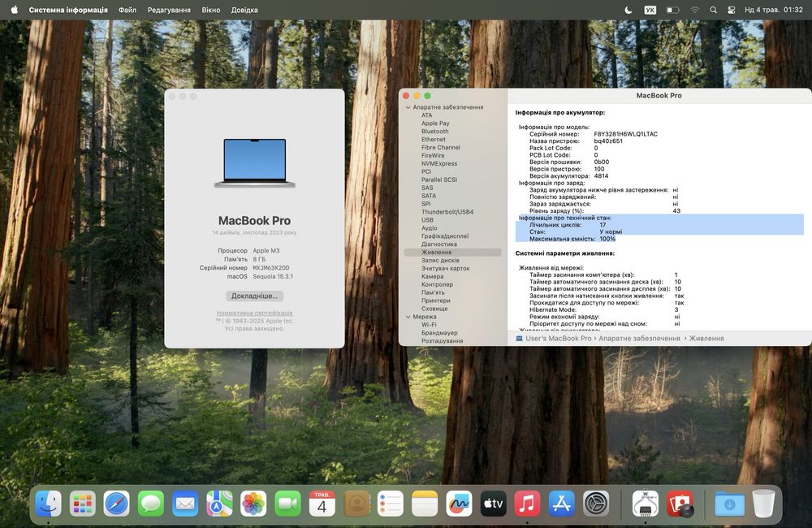The width and height of the screenshot is (812, 528).
Task: Open the Вікно menu
Action: point(211,10)
